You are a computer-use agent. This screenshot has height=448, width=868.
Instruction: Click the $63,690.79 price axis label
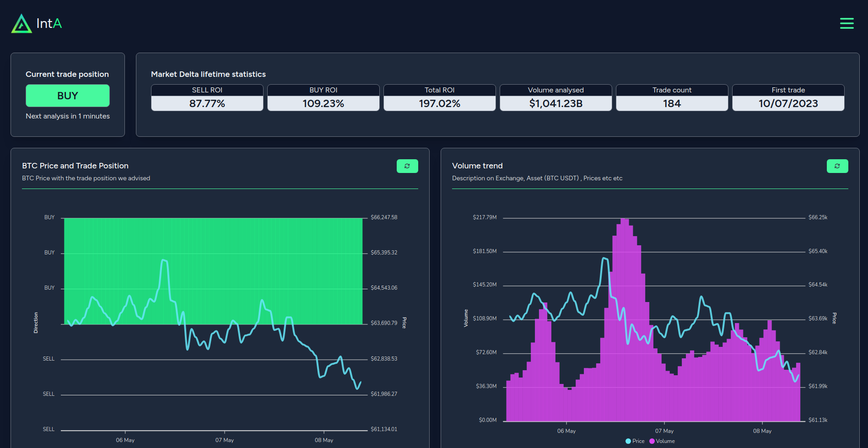click(x=384, y=323)
